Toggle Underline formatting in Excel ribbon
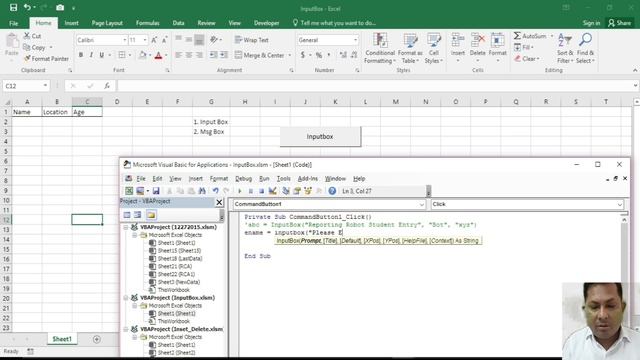This screenshot has width=640, height=360. [x=102, y=55]
